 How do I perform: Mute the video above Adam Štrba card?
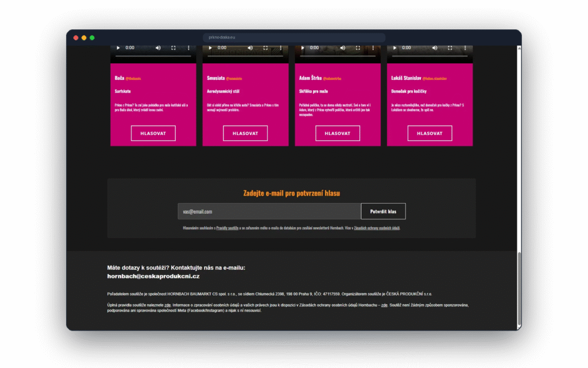point(343,48)
